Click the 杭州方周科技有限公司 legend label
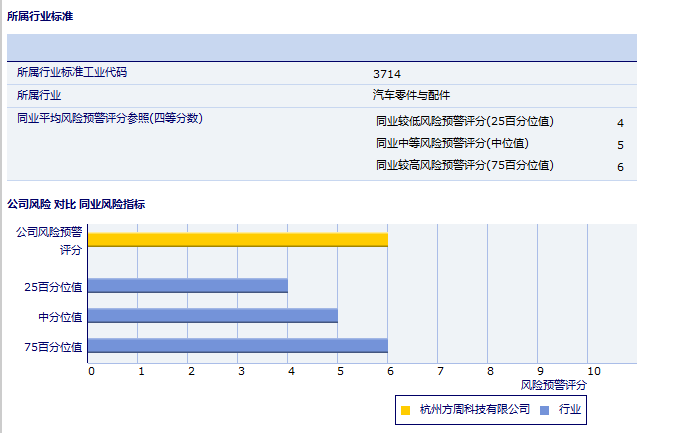Image resolution: width=683 pixels, height=433 pixels. point(474,410)
